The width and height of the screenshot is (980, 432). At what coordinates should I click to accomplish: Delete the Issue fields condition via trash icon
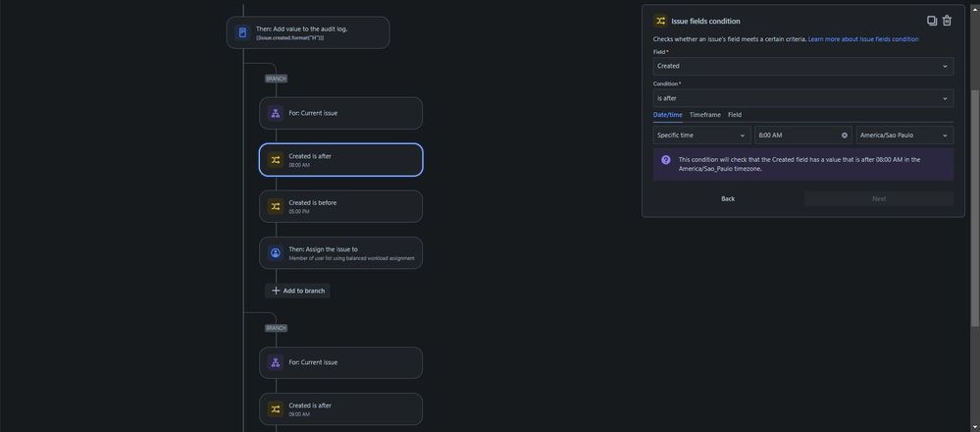[x=947, y=21]
